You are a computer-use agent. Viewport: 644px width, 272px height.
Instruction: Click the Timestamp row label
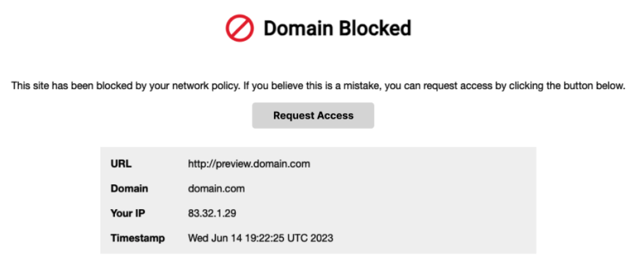point(137,238)
